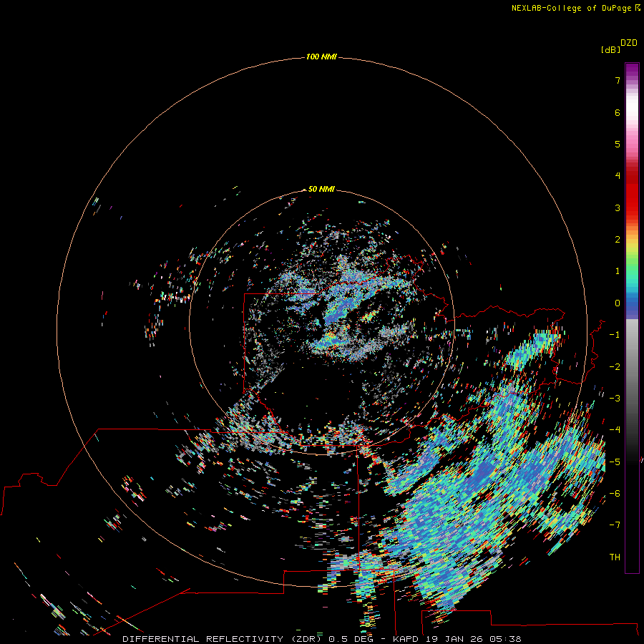The image size is (644, 644).
Task: Click the 4 value on the dB scale
Action: coord(618,176)
